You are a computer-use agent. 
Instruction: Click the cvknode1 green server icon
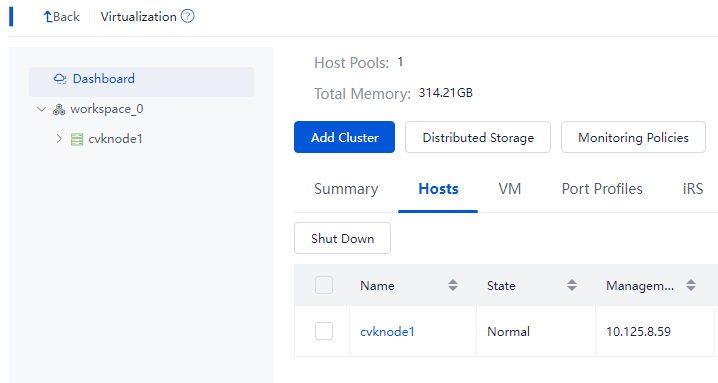coord(77,139)
